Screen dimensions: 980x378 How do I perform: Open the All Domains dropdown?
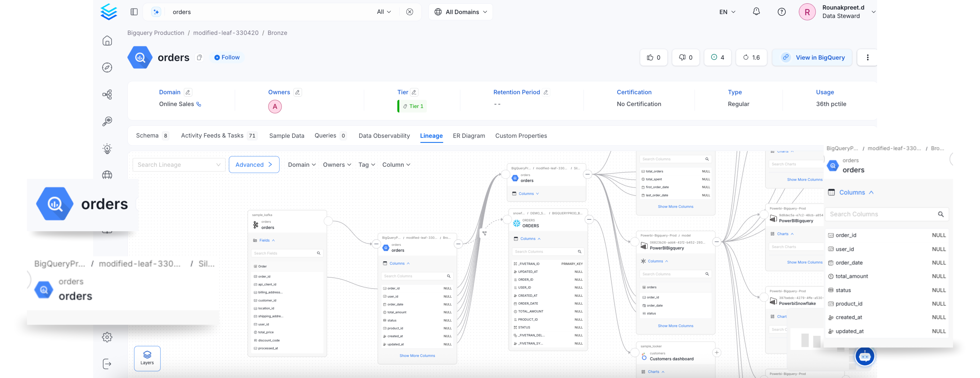(x=460, y=12)
